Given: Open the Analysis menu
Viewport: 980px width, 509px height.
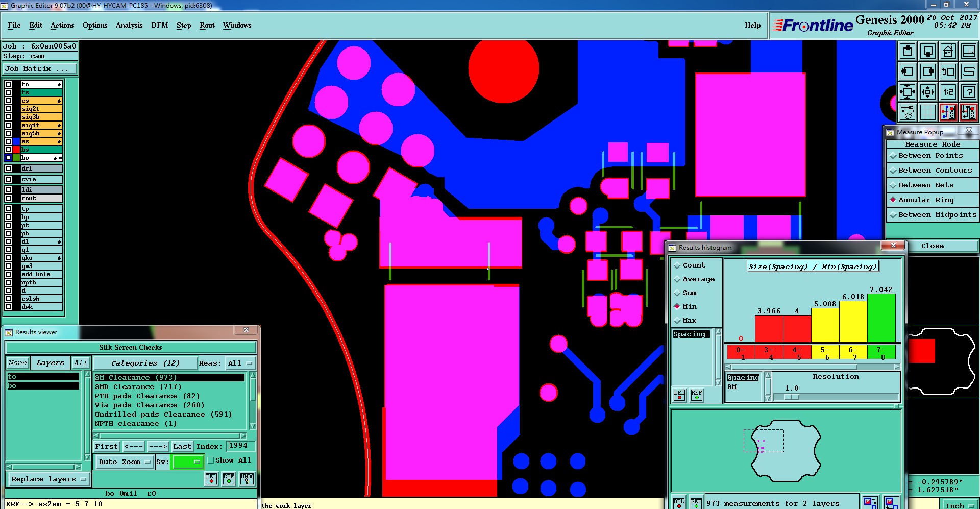Looking at the screenshot, I should [129, 25].
